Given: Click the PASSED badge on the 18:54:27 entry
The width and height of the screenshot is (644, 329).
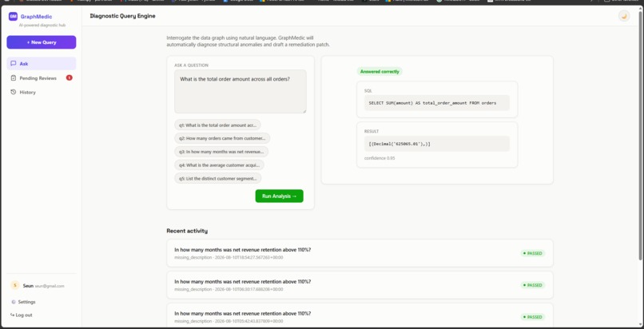Looking at the screenshot, I should pyautogui.click(x=533, y=253).
